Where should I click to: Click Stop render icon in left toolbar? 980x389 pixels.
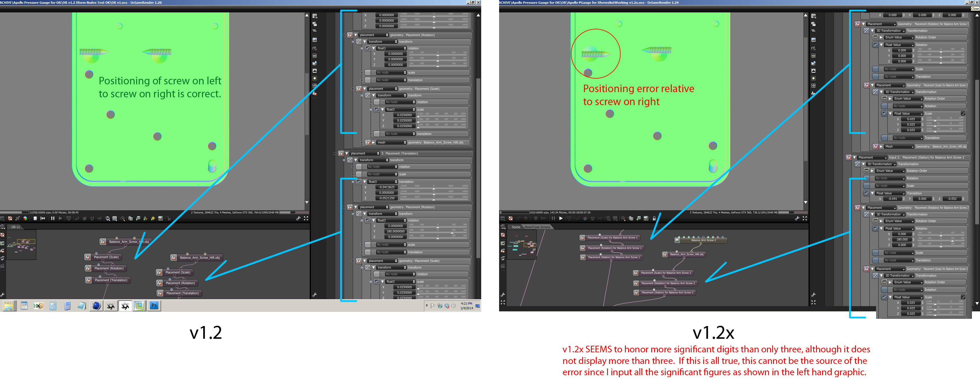pos(35,219)
